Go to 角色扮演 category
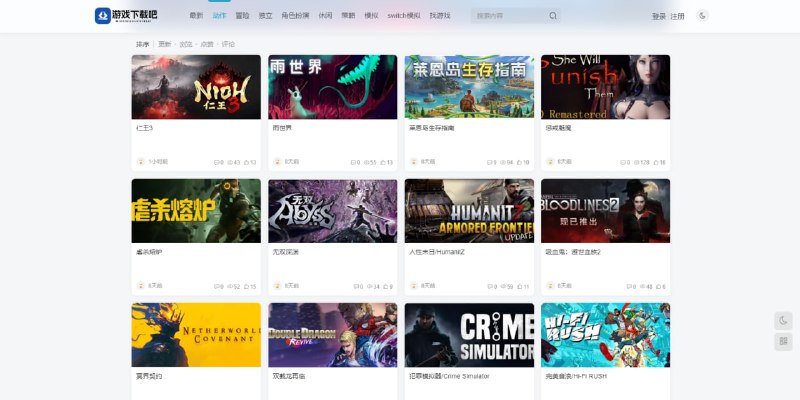This screenshot has height=400, width=800. click(295, 16)
